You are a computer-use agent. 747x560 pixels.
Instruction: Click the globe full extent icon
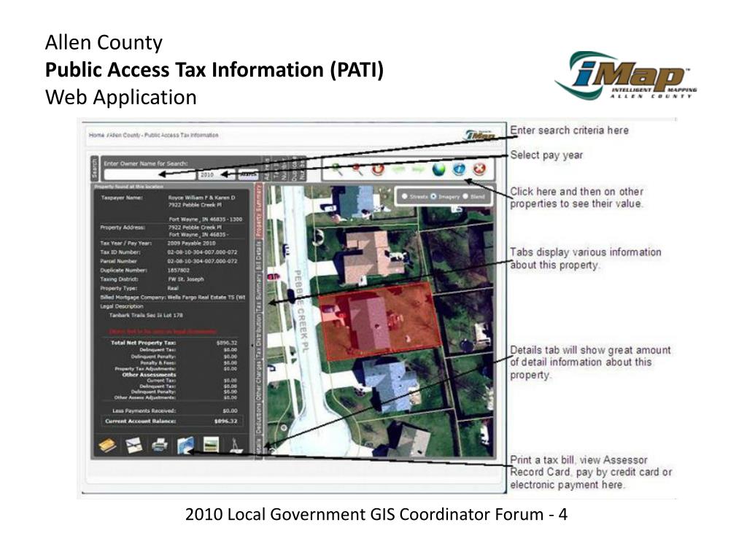coord(438,169)
